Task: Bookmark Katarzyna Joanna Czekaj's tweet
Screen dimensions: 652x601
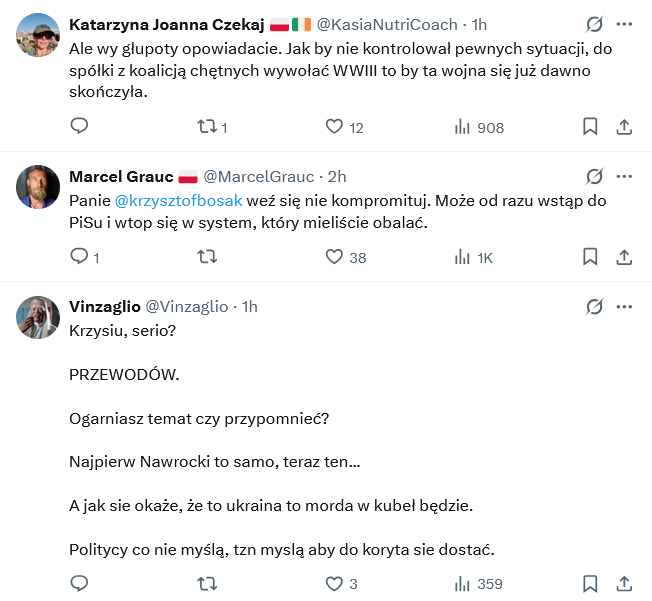Action: [x=590, y=127]
